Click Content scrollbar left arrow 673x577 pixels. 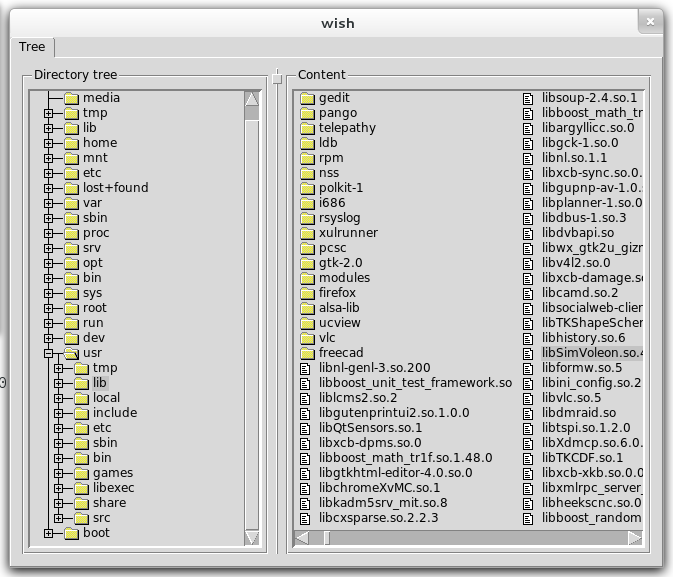point(302,538)
